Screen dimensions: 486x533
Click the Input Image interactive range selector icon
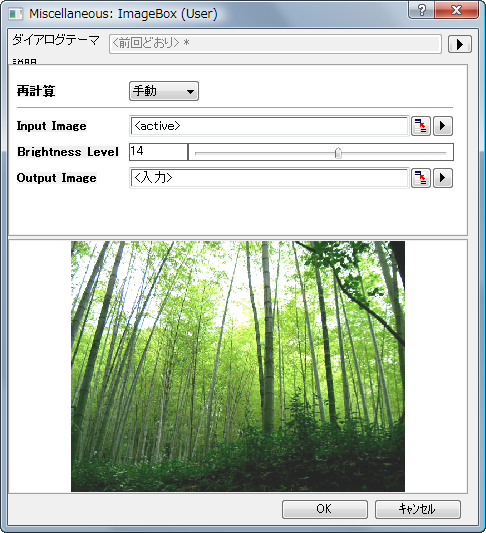[x=421, y=126]
